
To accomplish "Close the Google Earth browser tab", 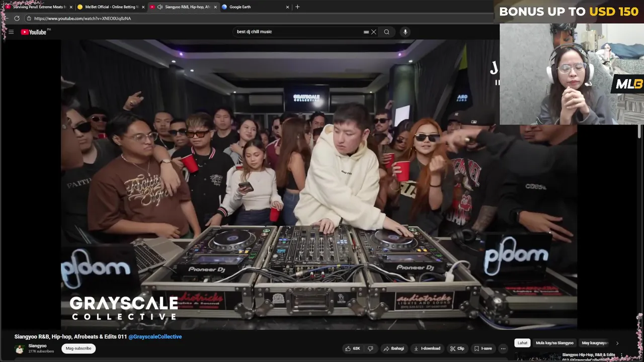I will pos(288,7).
